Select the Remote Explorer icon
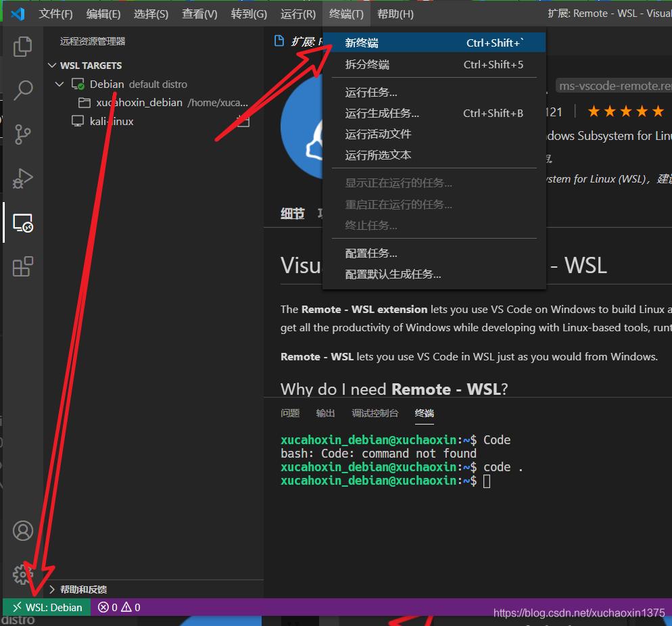This screenshot has width=672, height=626. [x=23, y=223]
